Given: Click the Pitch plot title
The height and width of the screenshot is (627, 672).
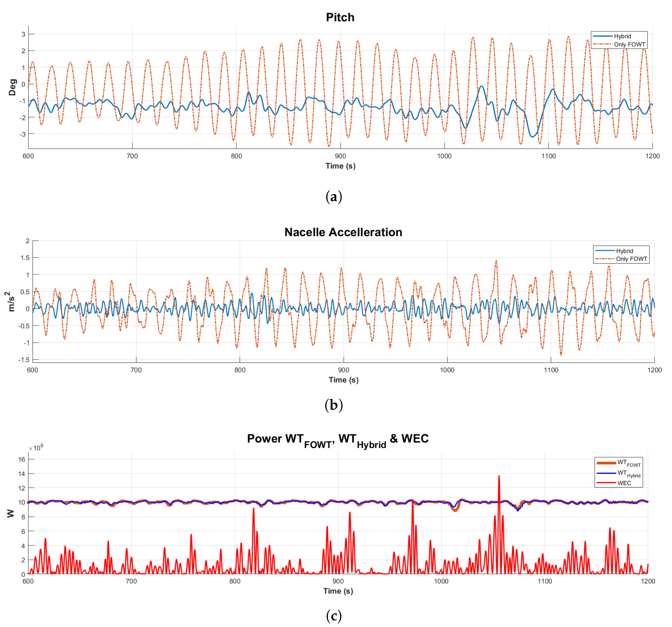Looking at the screenshot, I should tap(340, 17).
